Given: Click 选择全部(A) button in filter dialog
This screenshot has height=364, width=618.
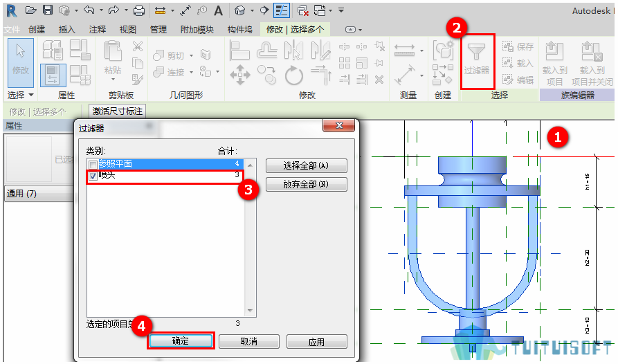Looking at the screenshot, I should click(307, 165).
